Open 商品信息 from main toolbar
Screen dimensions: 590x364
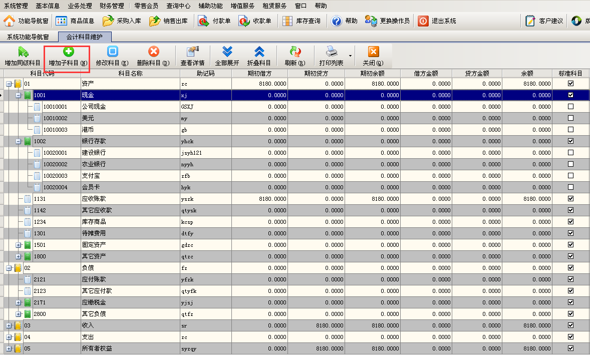[75, 21]
